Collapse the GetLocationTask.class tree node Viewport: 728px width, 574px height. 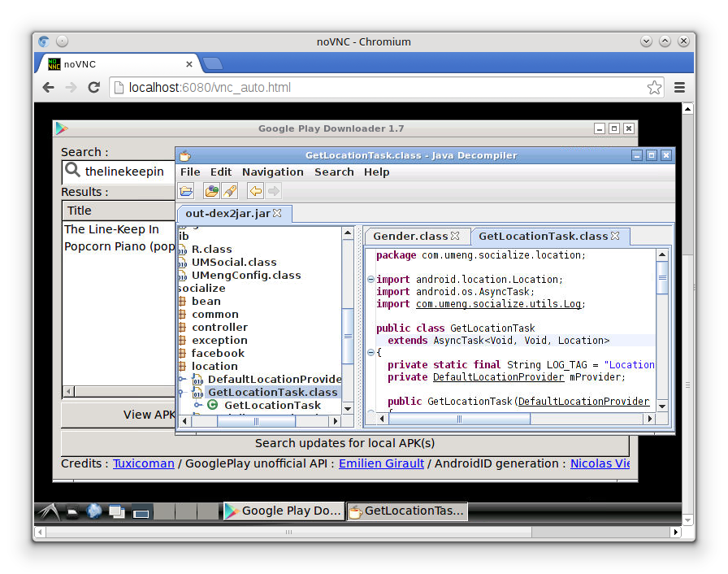point(181,393)
